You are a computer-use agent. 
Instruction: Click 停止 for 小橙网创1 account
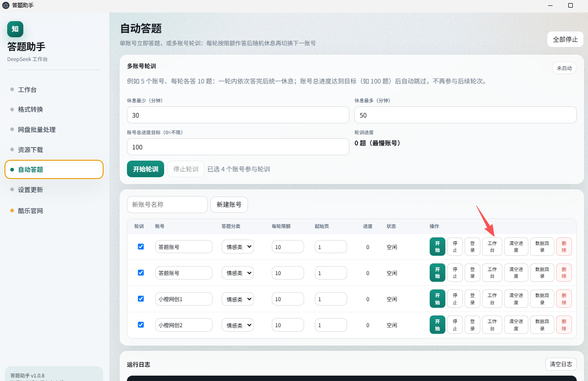(x=455, y=299)
